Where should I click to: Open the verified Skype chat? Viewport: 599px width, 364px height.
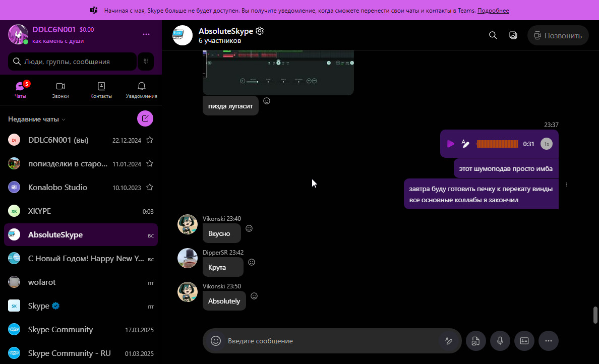(81, 306)
